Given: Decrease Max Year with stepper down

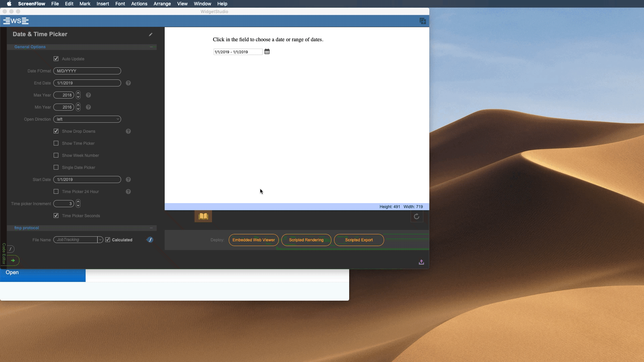Looking at the screenshot, I should tap(78, 97).
